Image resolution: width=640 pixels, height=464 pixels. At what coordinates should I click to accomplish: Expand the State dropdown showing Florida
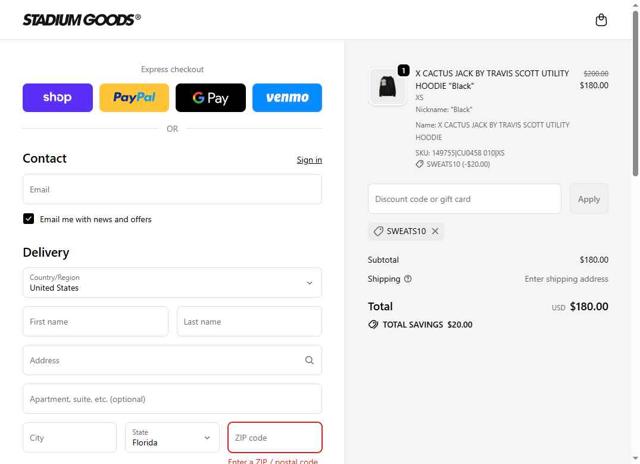[x=172, y=437]
